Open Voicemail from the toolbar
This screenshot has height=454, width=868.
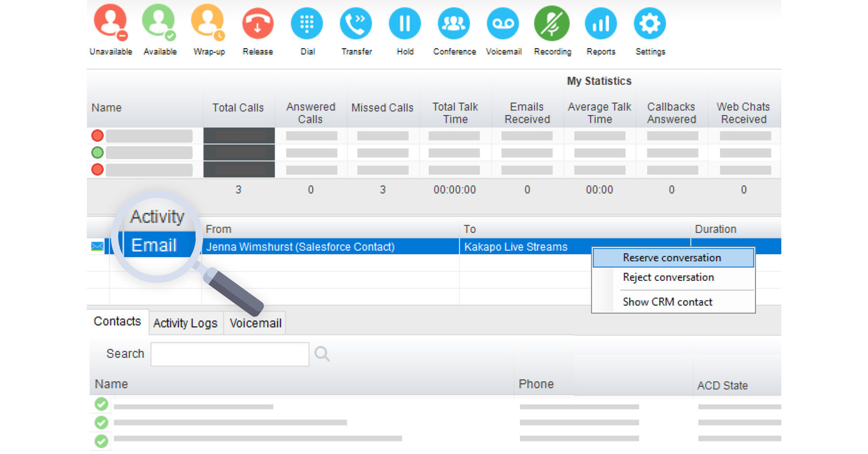click(503, 23)
